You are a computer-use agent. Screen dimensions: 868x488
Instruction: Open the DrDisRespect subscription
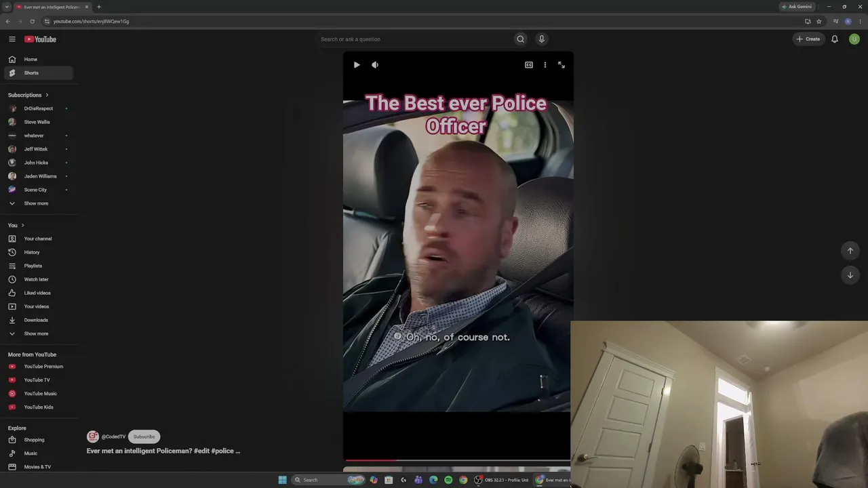(39, 108)
